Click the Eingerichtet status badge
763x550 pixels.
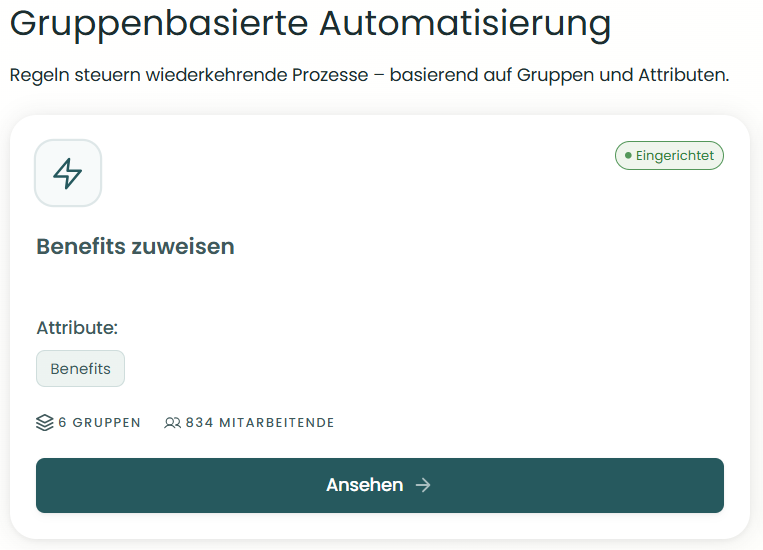[x=669, y=156]
